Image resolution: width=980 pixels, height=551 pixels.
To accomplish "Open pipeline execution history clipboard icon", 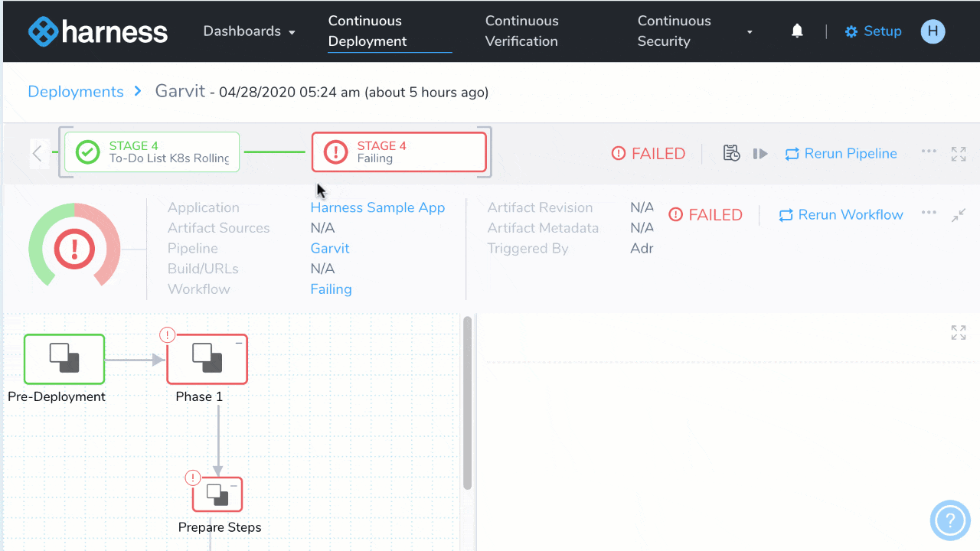I will [x=731, y=153].
